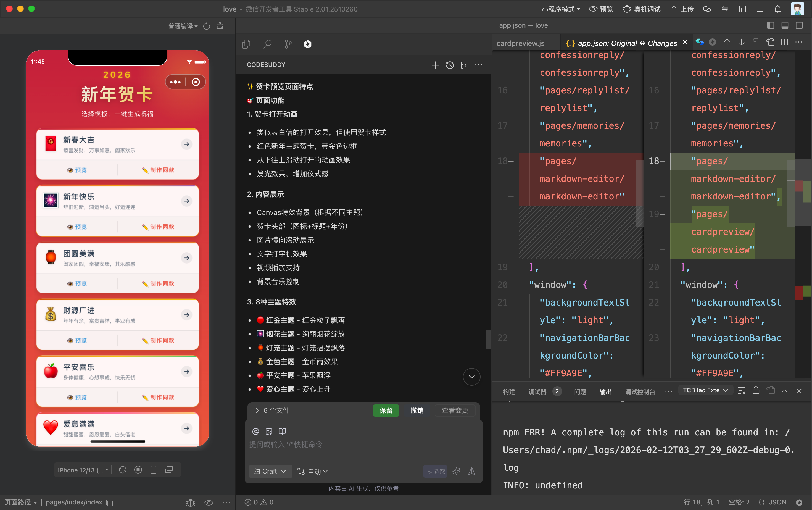Click the chat input field placeholder text

(x=286, y=445)
